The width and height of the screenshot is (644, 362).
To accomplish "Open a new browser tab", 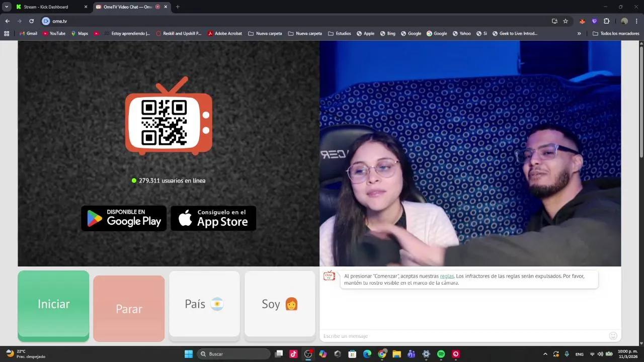I will coord(178,7).
